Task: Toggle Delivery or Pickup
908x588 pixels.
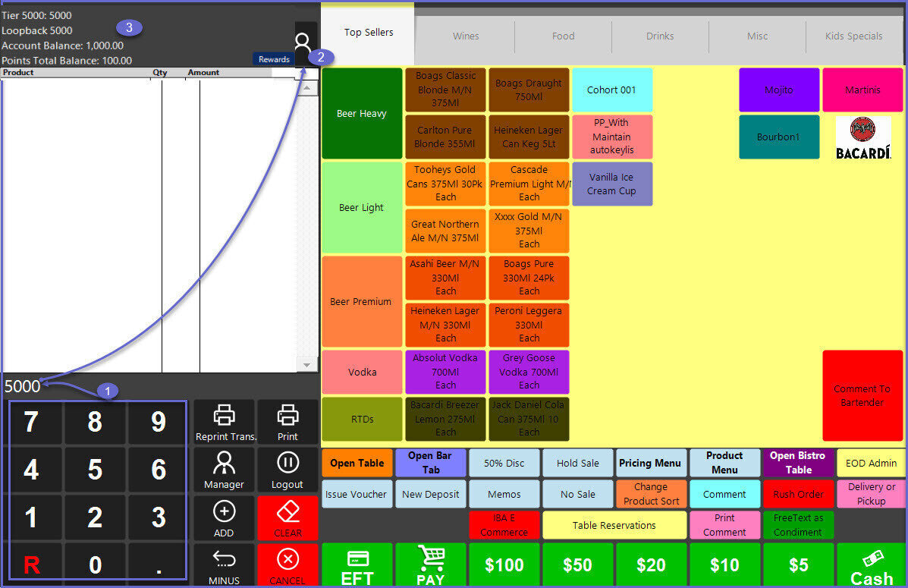Action: [871, 494]
